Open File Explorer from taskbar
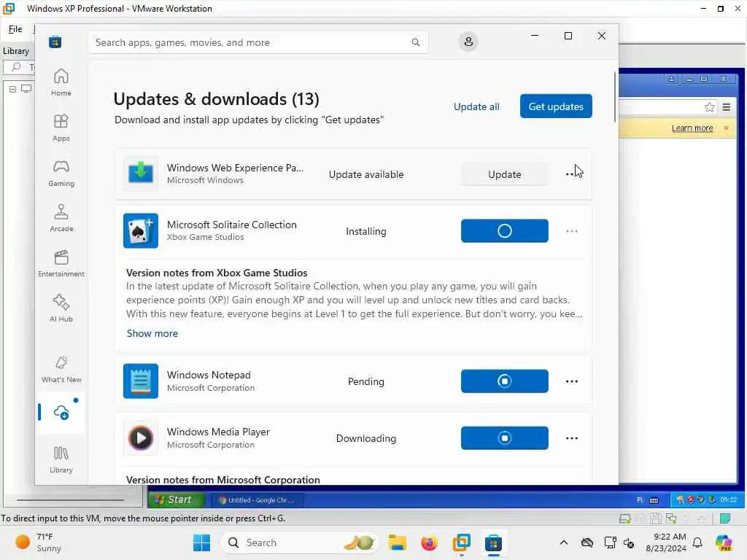 click(398, 542)
